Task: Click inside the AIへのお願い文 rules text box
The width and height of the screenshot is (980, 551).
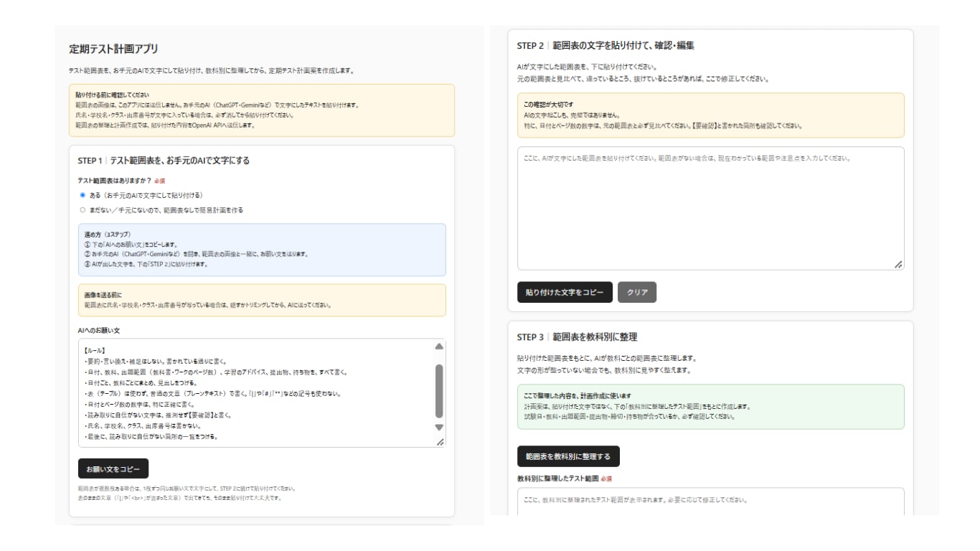Action: click(256, 393)
